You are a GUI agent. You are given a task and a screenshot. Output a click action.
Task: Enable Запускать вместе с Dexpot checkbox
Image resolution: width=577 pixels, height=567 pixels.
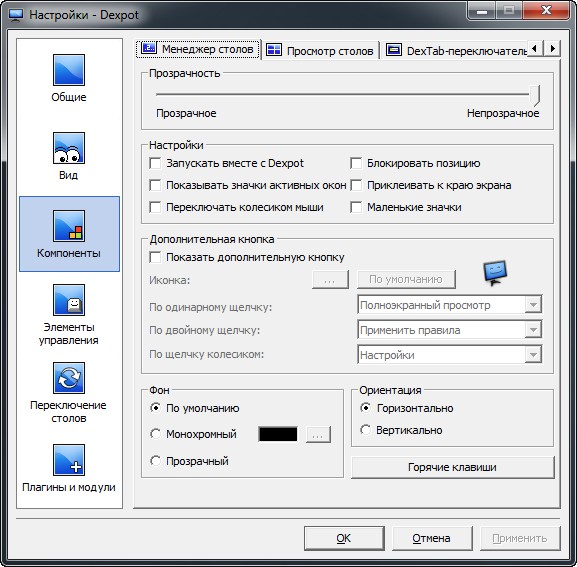pyautogui.click(x=155, y=163)
